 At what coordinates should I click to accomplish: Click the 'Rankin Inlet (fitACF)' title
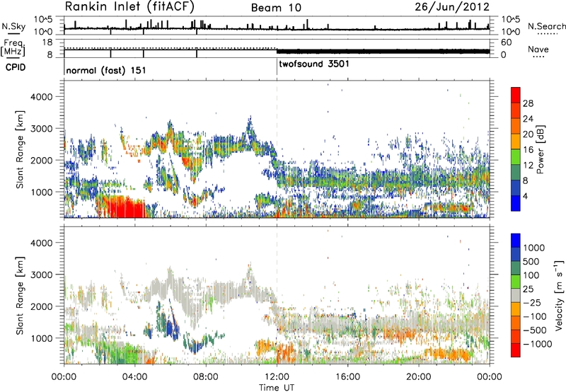129,6
